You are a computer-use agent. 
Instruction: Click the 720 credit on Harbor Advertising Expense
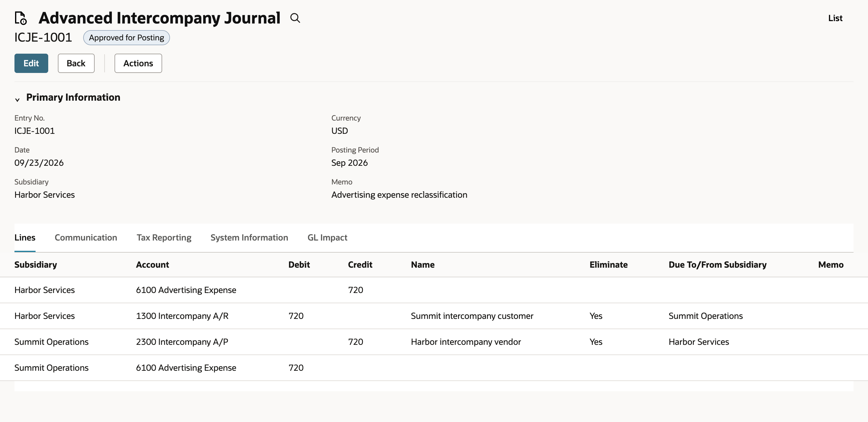click(356, 290)
